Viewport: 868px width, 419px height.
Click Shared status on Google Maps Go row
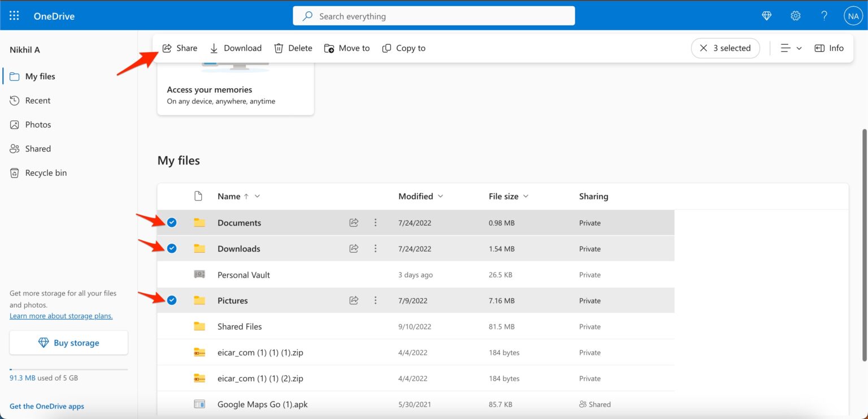595,404
